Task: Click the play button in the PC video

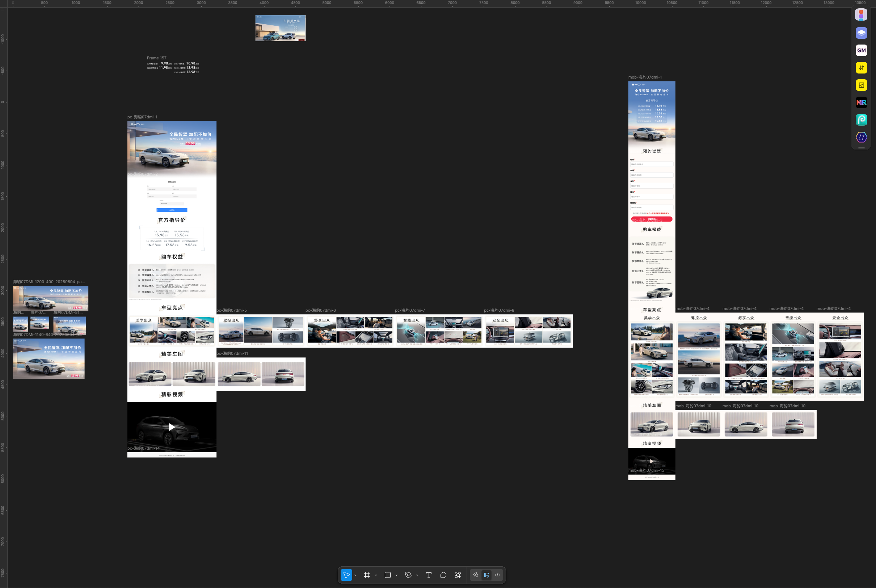Action: [172, 427]
